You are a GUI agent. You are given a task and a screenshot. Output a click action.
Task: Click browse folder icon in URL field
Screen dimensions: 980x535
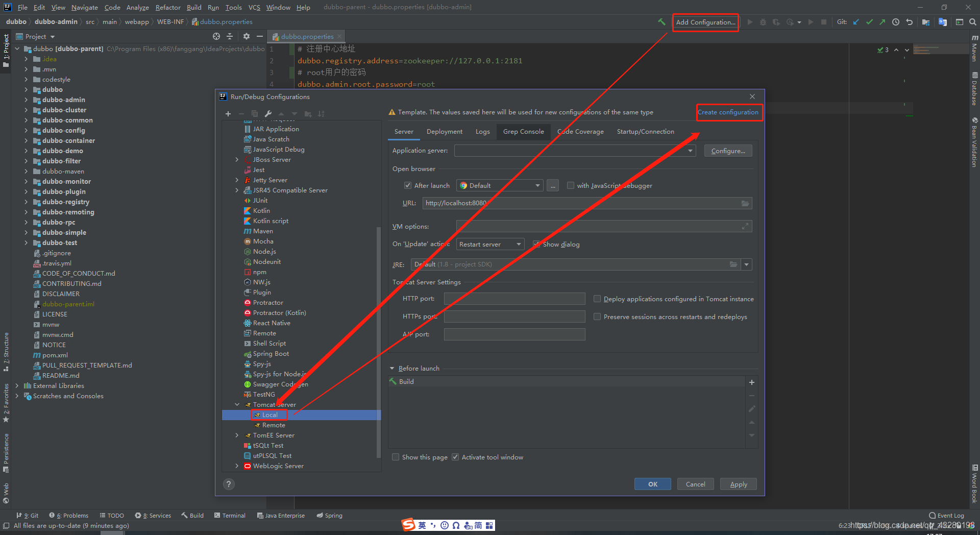745,203
